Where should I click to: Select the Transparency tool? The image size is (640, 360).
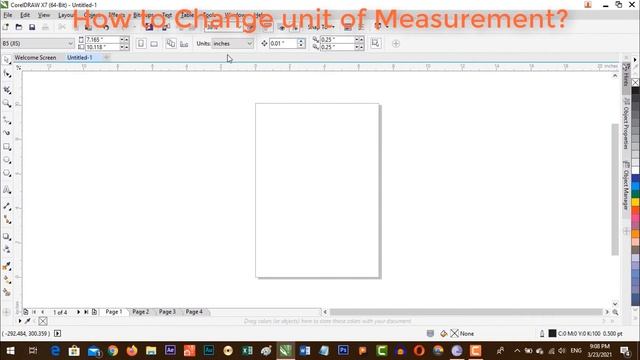pos(7,249)
